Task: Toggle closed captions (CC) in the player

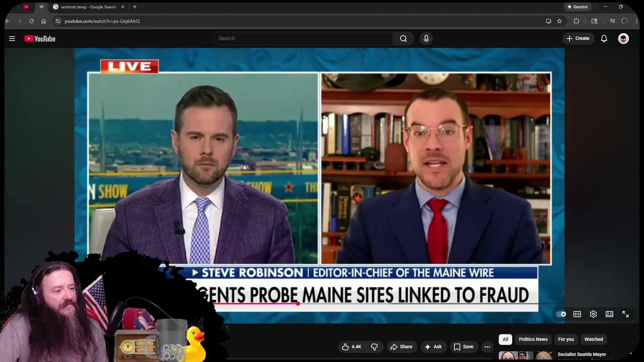Action: pyautogui.click(x=577, y=314)
